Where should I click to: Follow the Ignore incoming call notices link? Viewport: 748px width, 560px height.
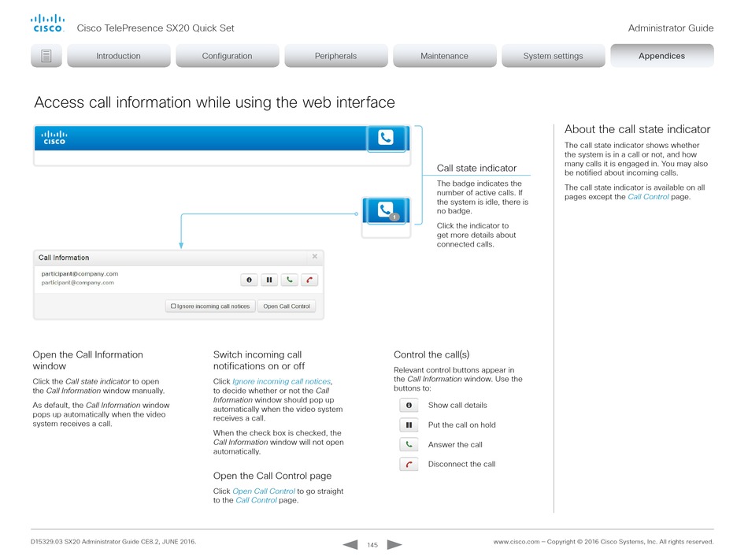coord(281,381)
